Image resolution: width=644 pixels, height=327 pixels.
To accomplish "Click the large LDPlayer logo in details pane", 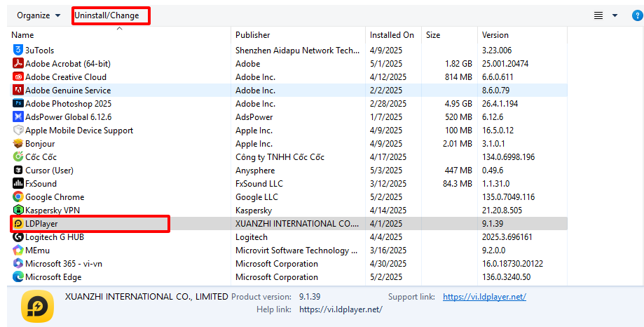I will (37, 306).
